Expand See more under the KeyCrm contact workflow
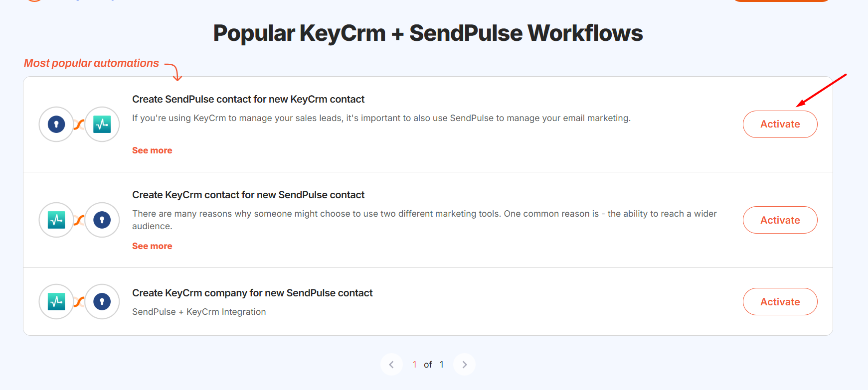Viewport: 868px width, 390px height. coord(152,246)
